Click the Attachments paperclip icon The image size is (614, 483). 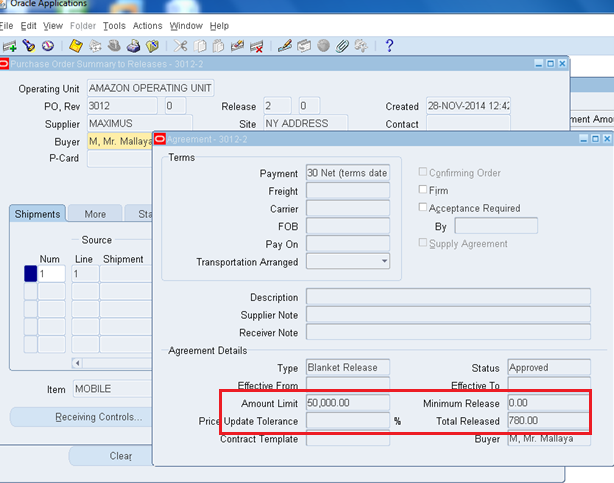(x=342, y=46)
